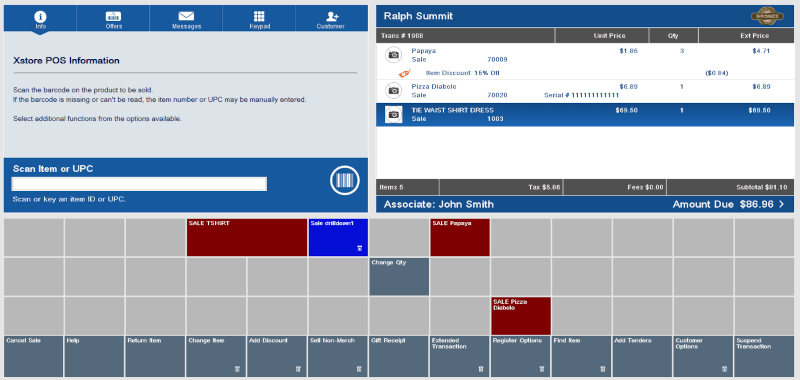Viewport: 800px width, 380px height.
Task: Click the SALE Papaya button
Action: [x=460, y=238]
